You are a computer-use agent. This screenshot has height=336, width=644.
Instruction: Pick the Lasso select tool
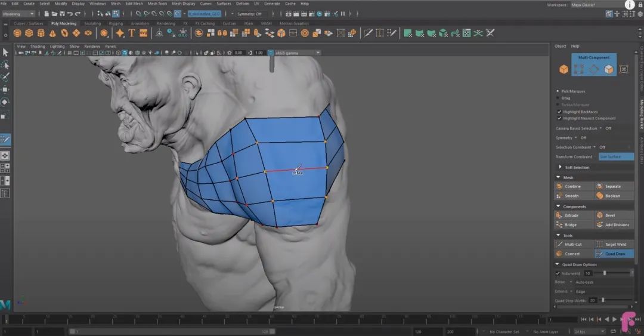5,65
